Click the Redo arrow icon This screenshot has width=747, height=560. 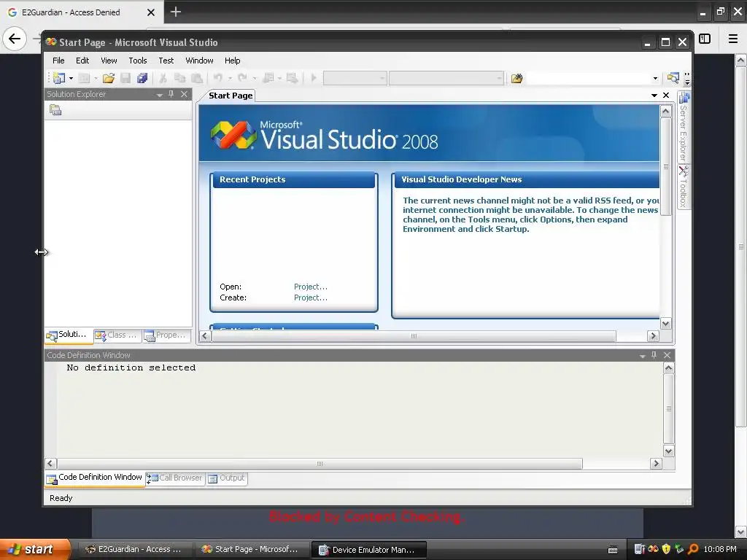coord(242,77)
